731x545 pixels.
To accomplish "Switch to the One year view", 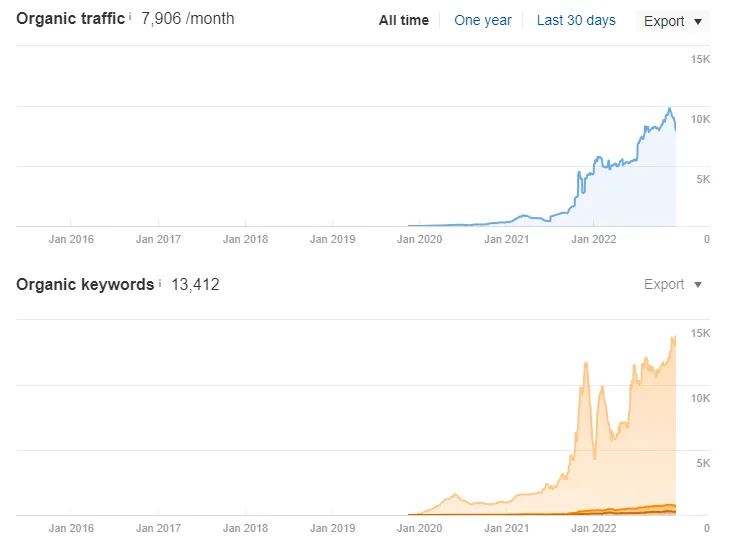I will click(x=483, y=21).
